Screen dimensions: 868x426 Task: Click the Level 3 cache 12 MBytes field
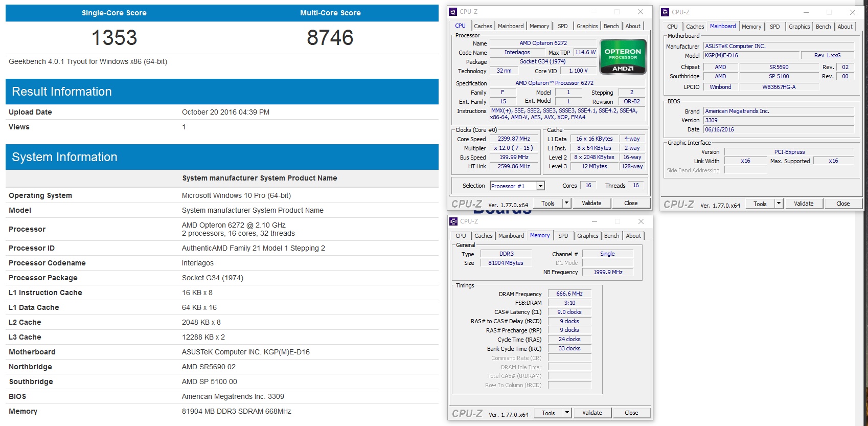[x=594, y=166]
